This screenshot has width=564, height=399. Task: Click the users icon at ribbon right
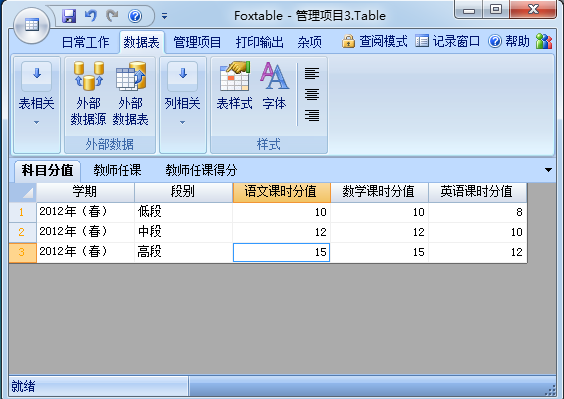pos(543,41)
